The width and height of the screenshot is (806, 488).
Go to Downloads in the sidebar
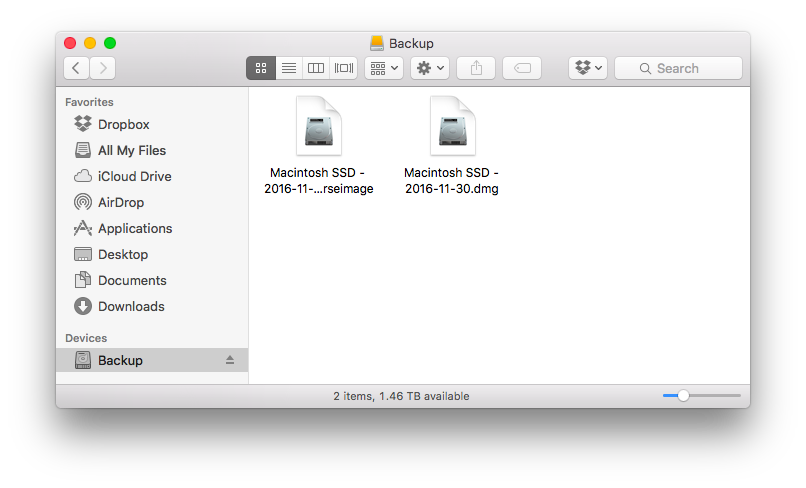[131, 306]
